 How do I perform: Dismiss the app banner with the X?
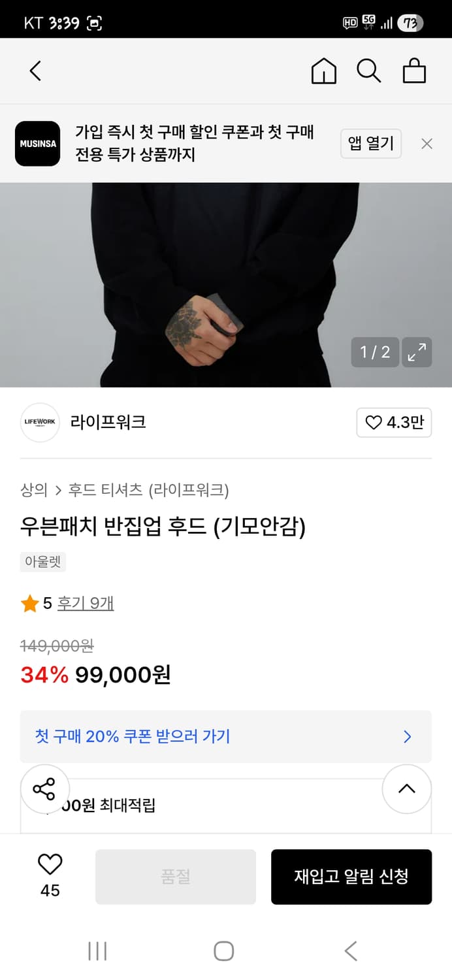pyautogui.click(x=427, y=143)
